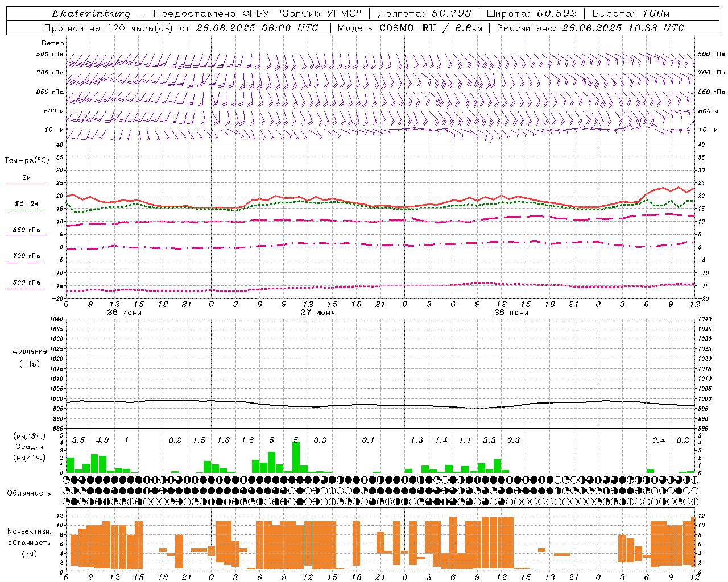Viewport: 728px width, 582px height.
Task: Click the Td 2м dew point legend
Action: (26, 203)
